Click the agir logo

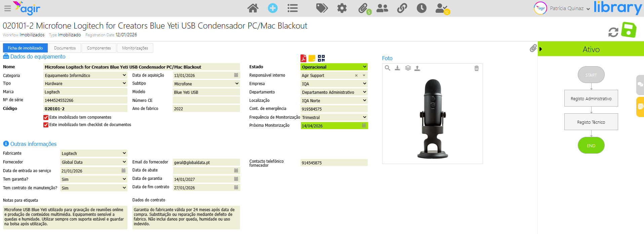click(27, 8)
